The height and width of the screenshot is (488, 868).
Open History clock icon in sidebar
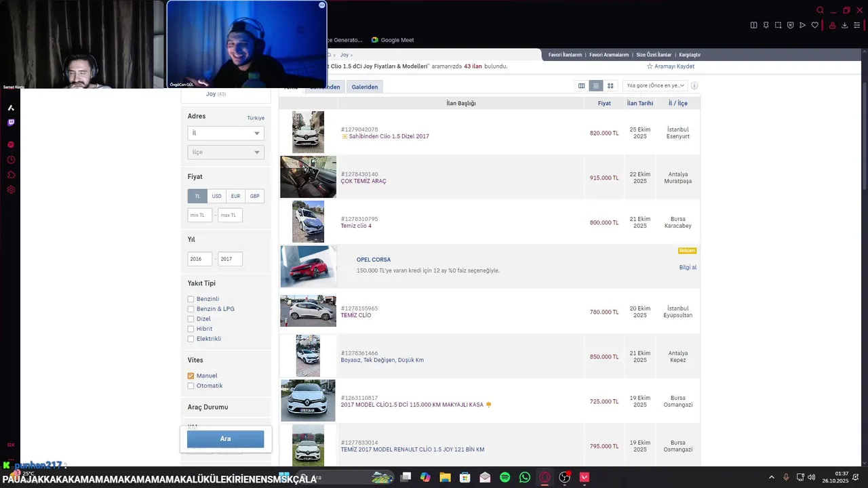11,160
